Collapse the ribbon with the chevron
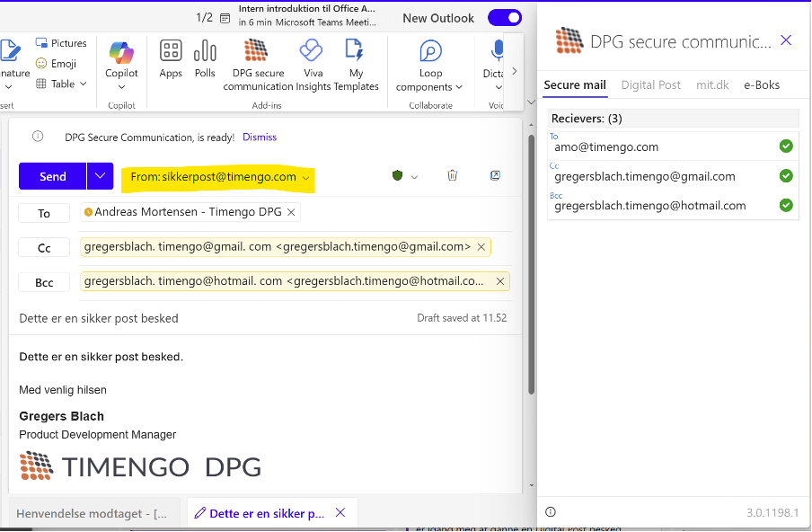Viewport: 812px width, 532px height. [x=531, y=102]
